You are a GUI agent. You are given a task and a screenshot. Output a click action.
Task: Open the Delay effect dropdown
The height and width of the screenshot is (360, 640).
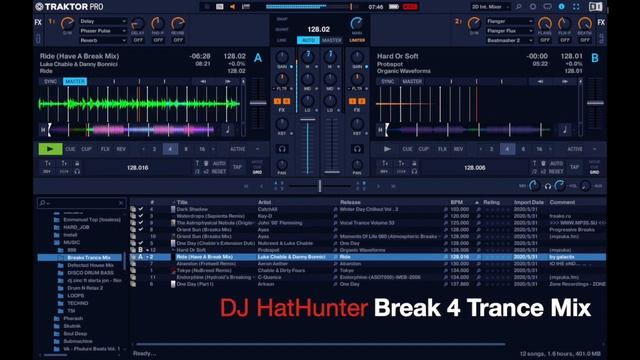point(103,21)
